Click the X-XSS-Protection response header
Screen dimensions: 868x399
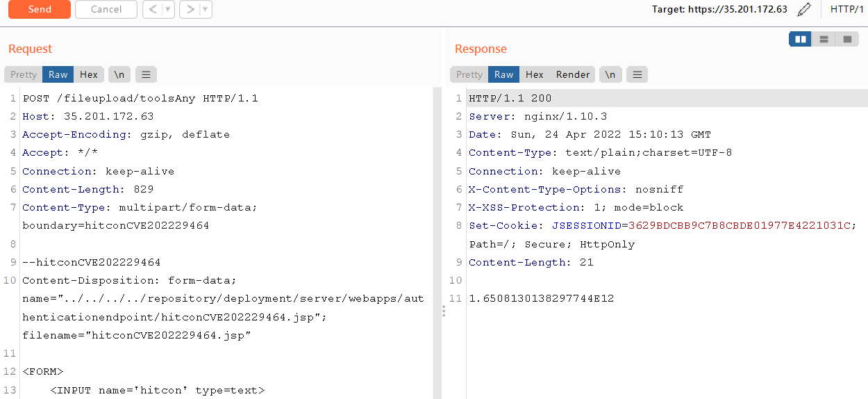(x=576, y=207)
